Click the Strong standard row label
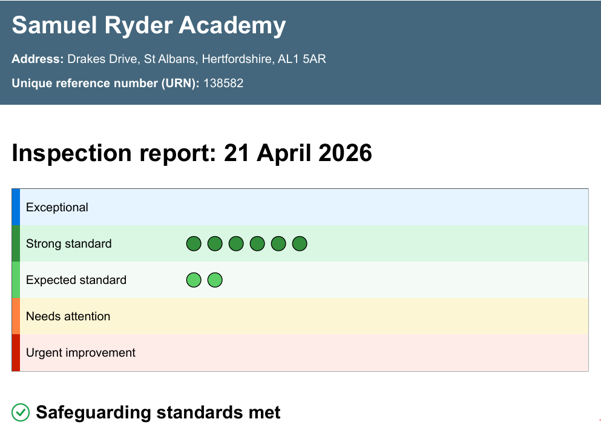The height and width of the screenshot is (439, 601). 69,243
